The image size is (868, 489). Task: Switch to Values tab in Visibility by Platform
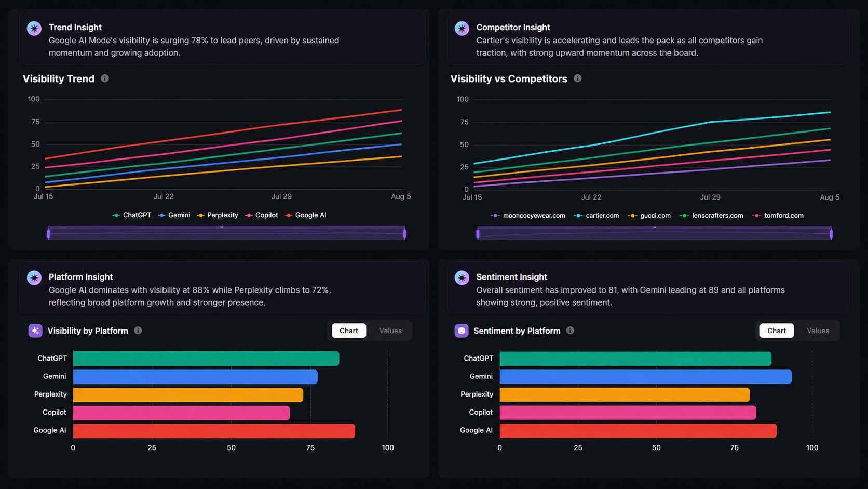[x=390, y=331]
